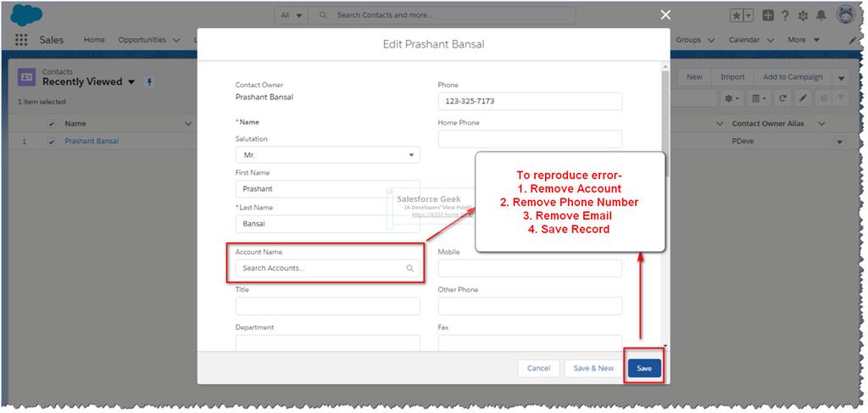
Task: Open row actions dropdown for PDeve row
Action: coord(840,142)
